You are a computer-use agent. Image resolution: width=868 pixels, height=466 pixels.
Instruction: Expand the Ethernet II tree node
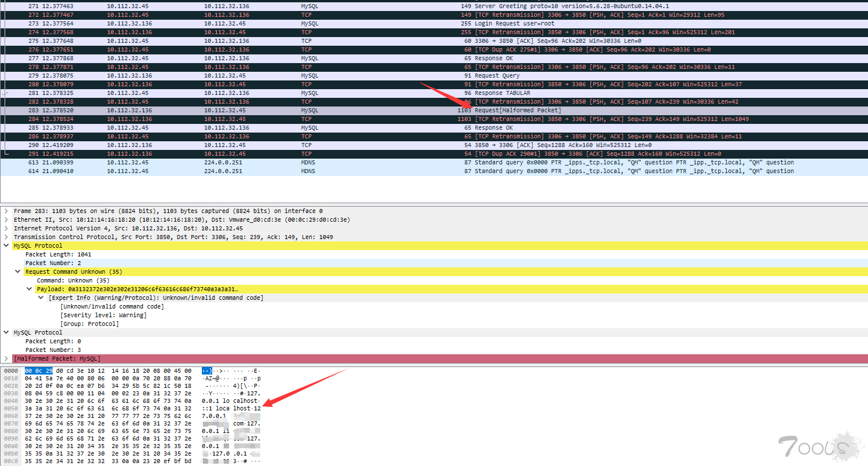[6, 220]
